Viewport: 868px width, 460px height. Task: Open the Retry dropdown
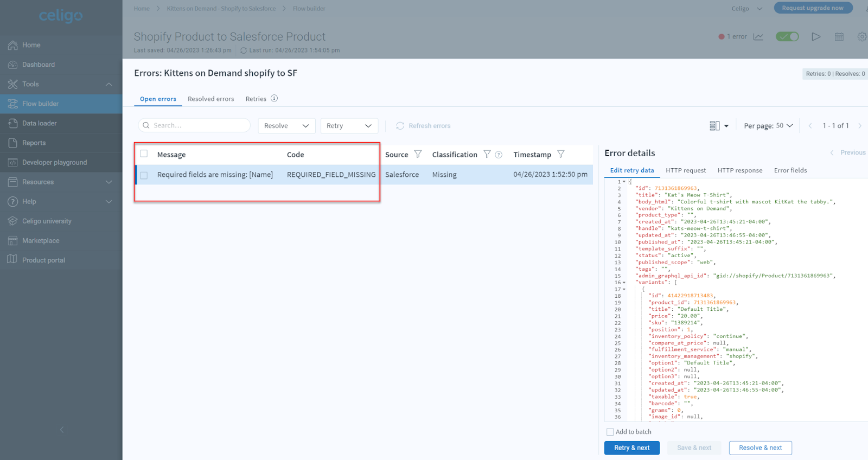tap(349, 126)
